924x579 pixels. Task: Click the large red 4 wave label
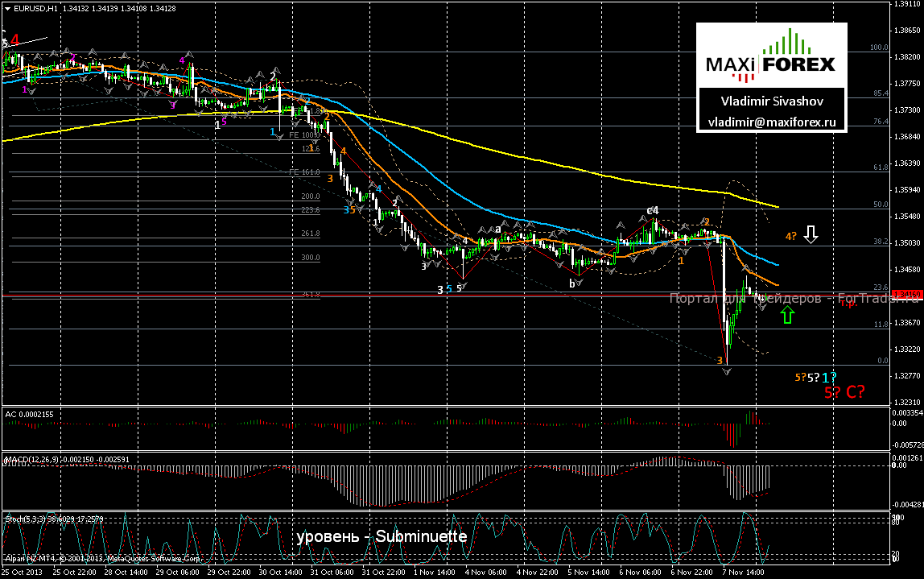point(15,39)
